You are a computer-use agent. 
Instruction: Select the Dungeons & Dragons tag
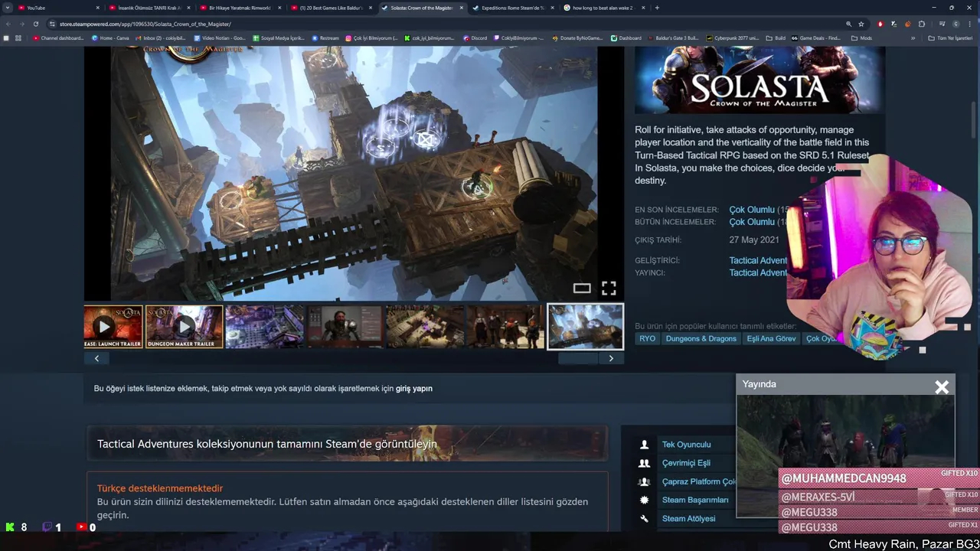(701, 338)
